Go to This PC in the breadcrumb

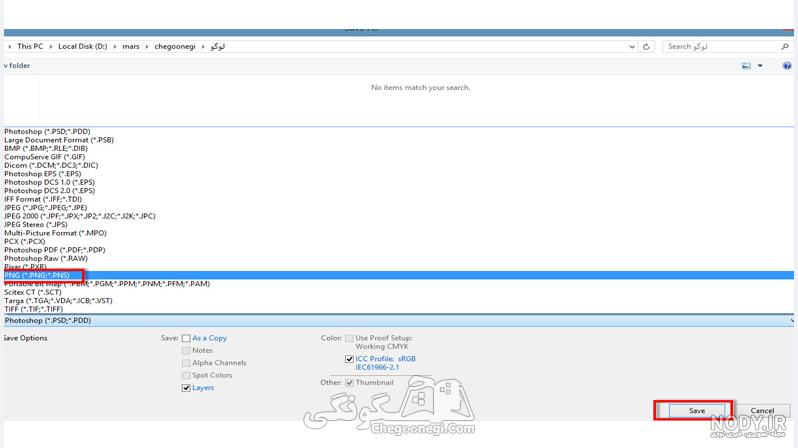[x=30, y=46]
